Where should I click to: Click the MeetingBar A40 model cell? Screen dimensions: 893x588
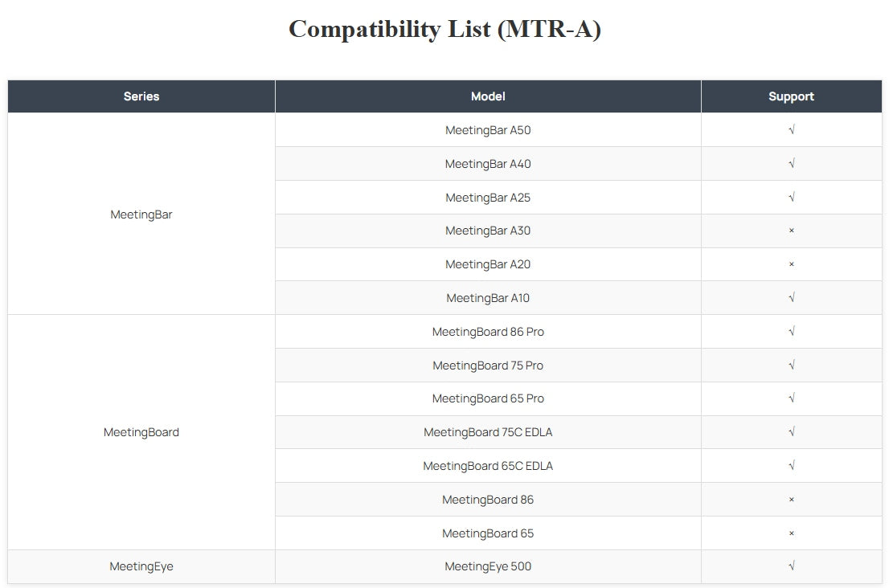[x=488, y=164]
